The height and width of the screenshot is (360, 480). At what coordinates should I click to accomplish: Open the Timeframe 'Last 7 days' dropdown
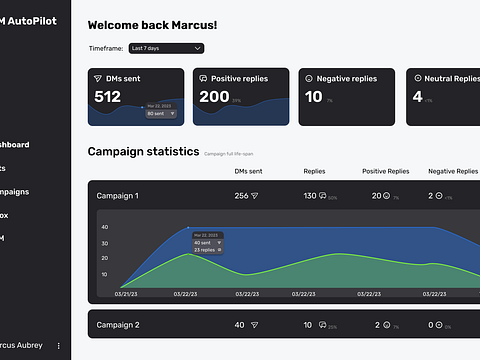click(166, 48)
